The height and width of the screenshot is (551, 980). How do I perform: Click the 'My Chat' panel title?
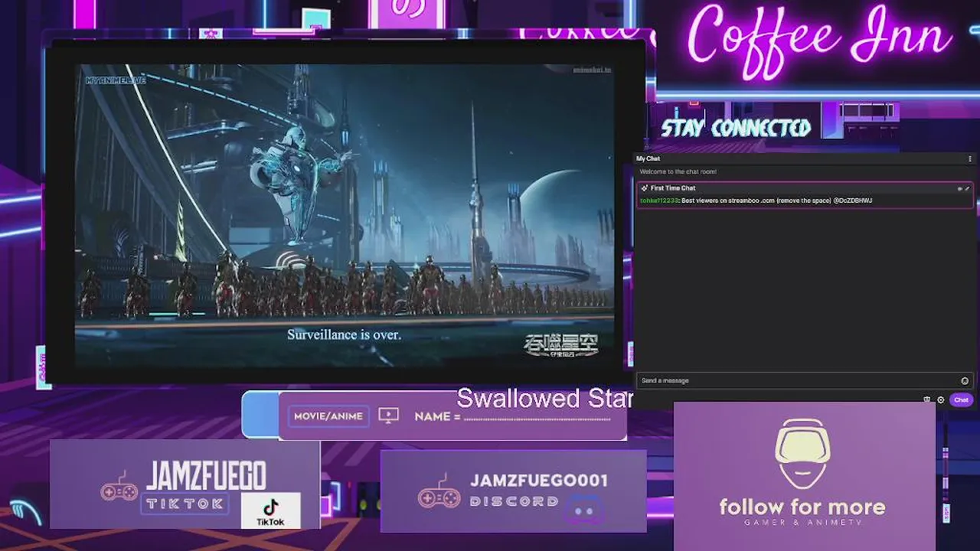click(648, 159)
